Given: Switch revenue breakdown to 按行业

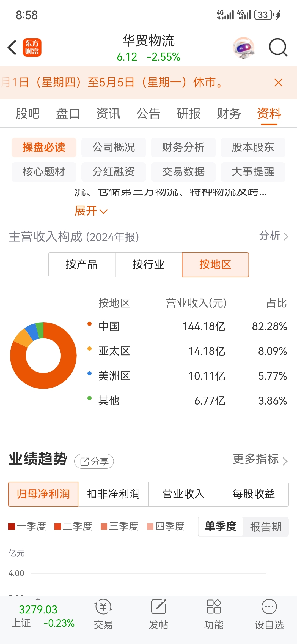Looking at the screenshot, I should 149,264.
